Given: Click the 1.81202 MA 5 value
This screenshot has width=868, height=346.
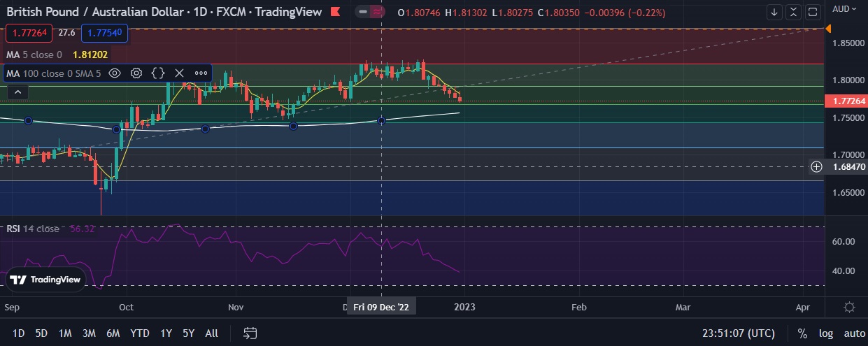Looking at the screenshot, I should coord(91,55).
